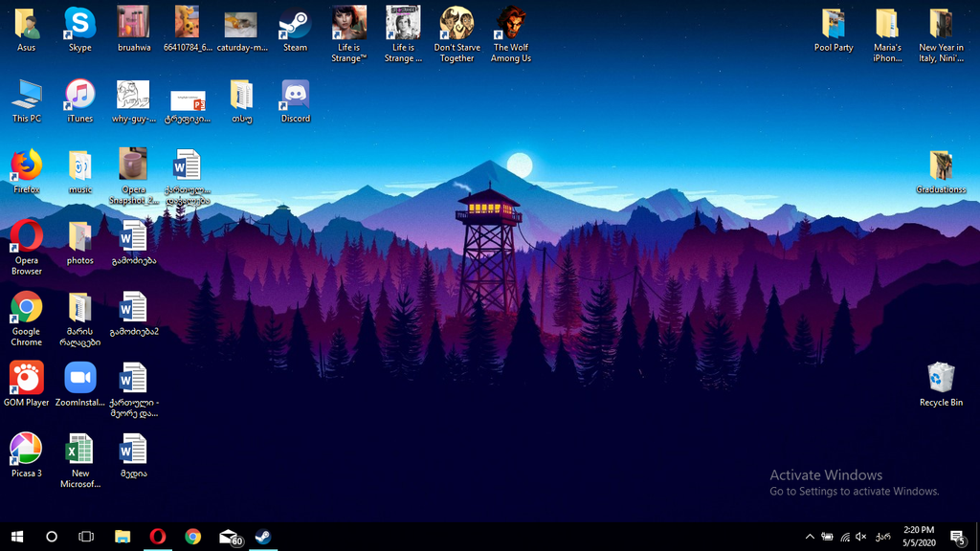980x551 pixels.
Task: Select the Asus user folder icon
Action: click(26, 30)
